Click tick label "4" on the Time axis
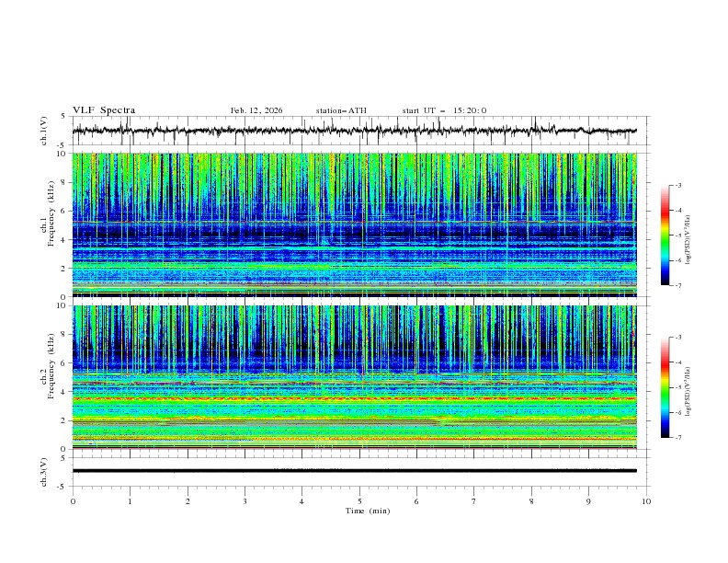 pos(301,501)
